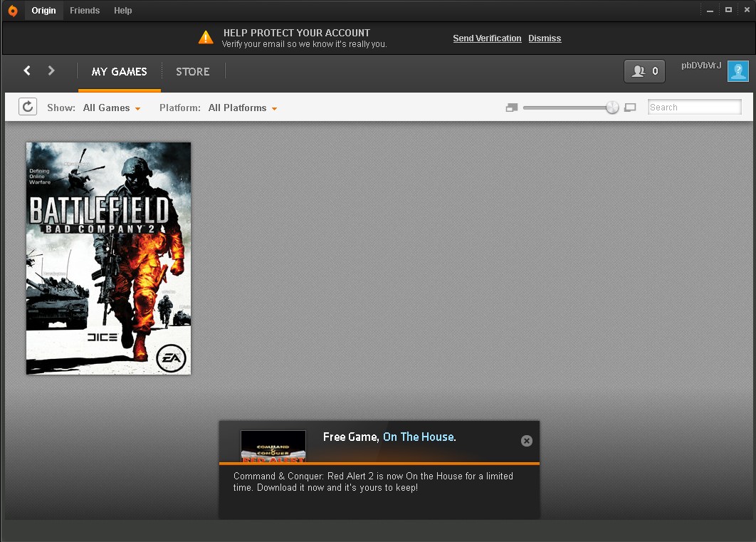Open the Help menu
756x542 pixels.
click(x=123, y=11)
